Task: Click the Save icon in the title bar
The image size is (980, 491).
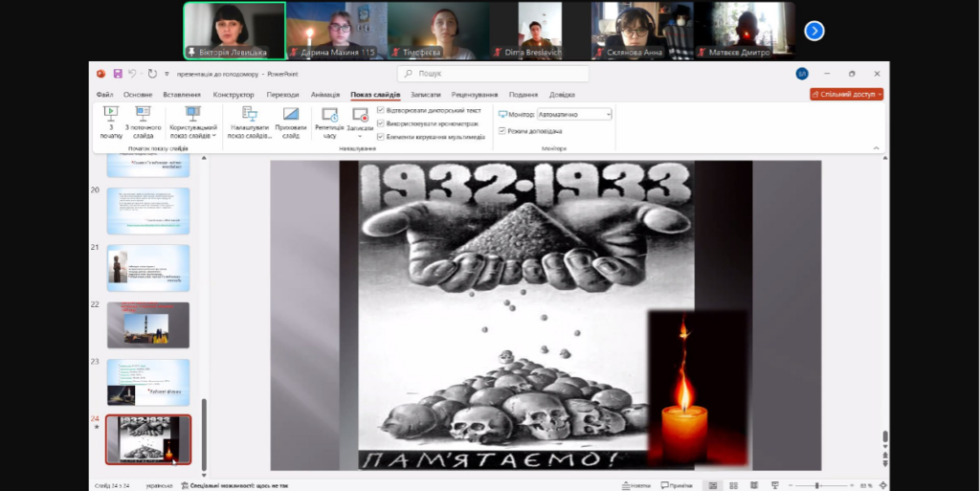Action: 118,74
